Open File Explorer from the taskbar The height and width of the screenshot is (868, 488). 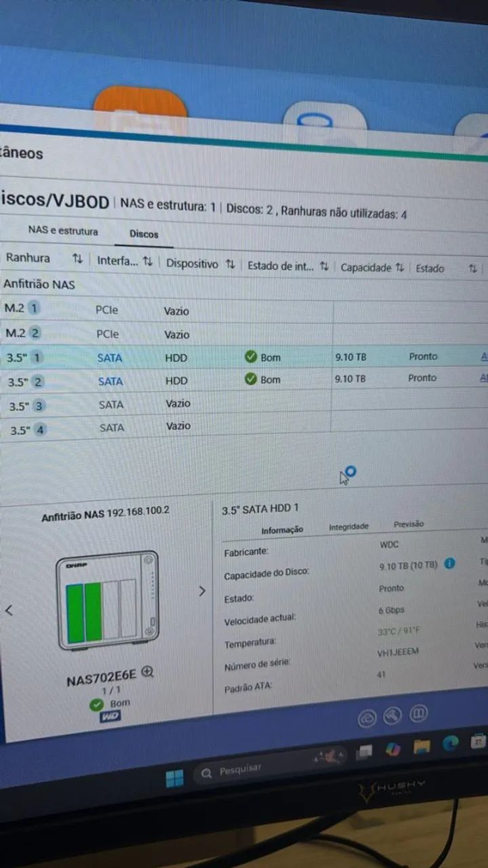[x=422, y=747]
